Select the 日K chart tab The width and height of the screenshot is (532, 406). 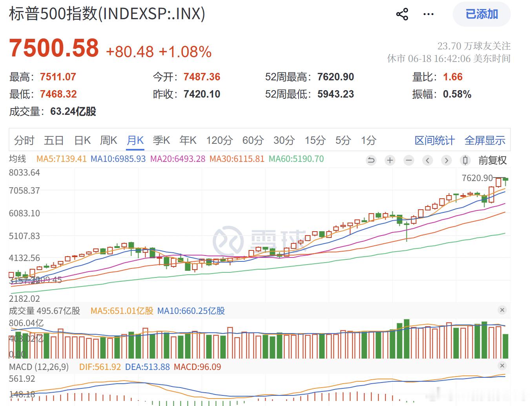(x=82, y=140)
